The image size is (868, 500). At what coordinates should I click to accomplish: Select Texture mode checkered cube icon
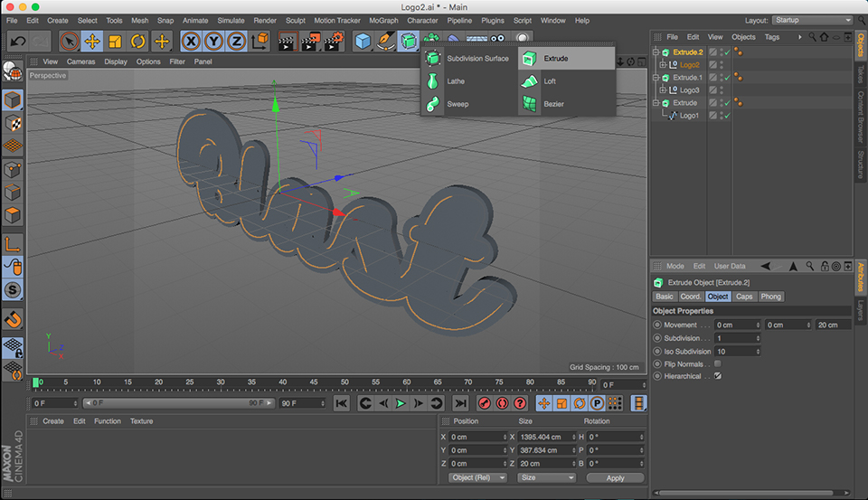(12, 123)
